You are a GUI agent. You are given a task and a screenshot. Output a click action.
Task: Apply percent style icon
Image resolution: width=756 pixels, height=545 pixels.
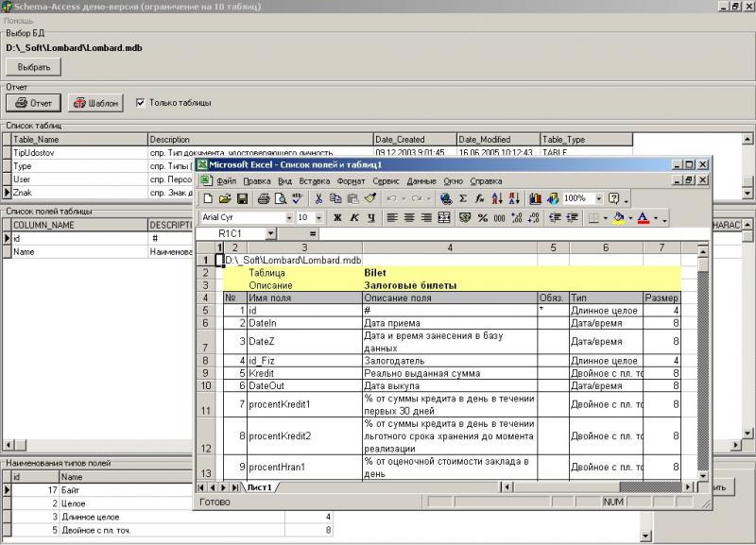(x=482, y=218)
